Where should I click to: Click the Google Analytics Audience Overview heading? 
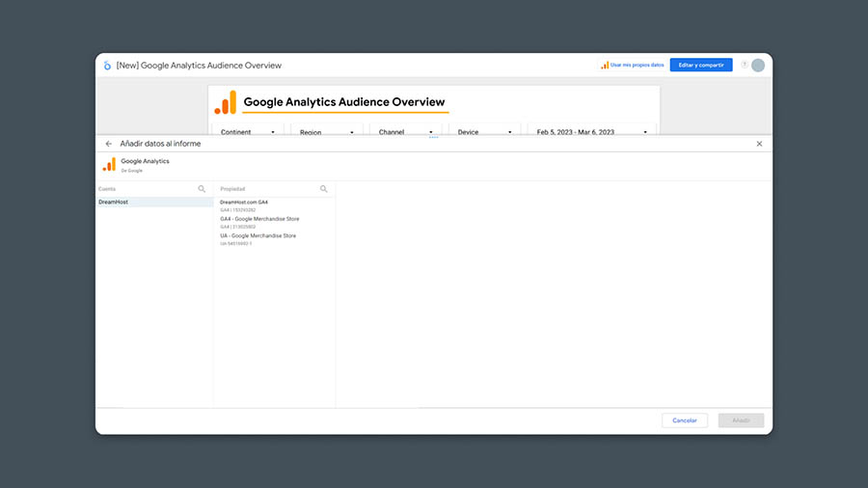(344, 102)
